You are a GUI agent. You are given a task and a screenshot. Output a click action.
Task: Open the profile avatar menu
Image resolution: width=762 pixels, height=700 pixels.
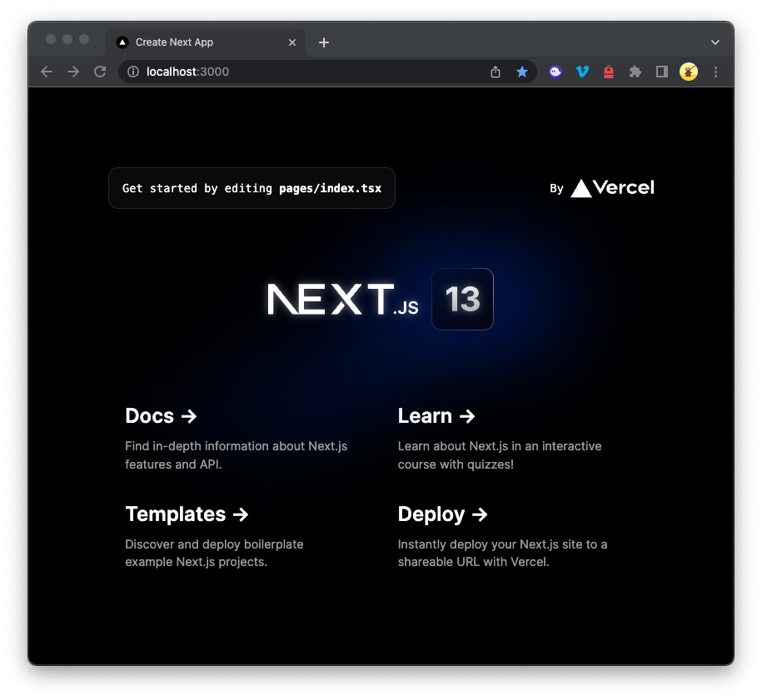[x=688, y=72]
